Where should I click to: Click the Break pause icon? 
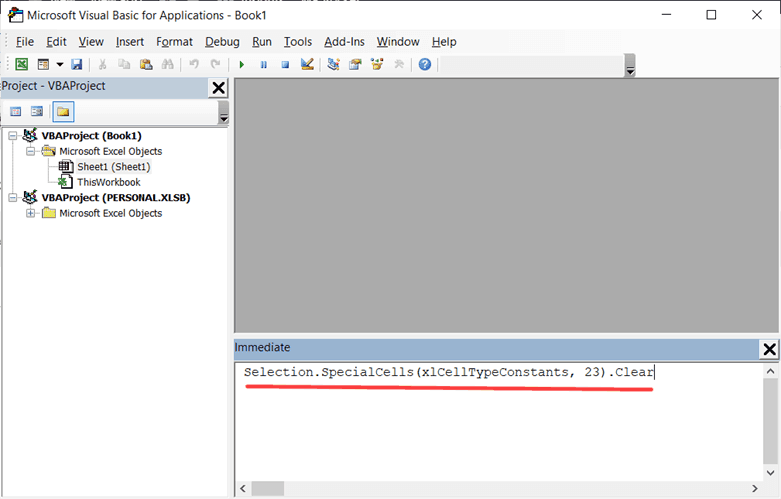coord(263,64)
